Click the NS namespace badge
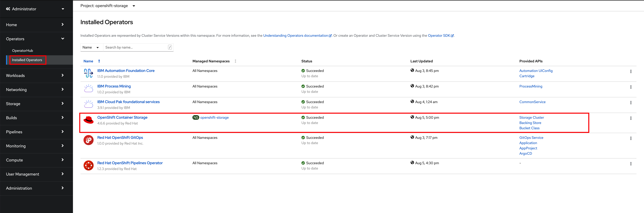This screenshot has width=644, height=213. click(196, 117)
